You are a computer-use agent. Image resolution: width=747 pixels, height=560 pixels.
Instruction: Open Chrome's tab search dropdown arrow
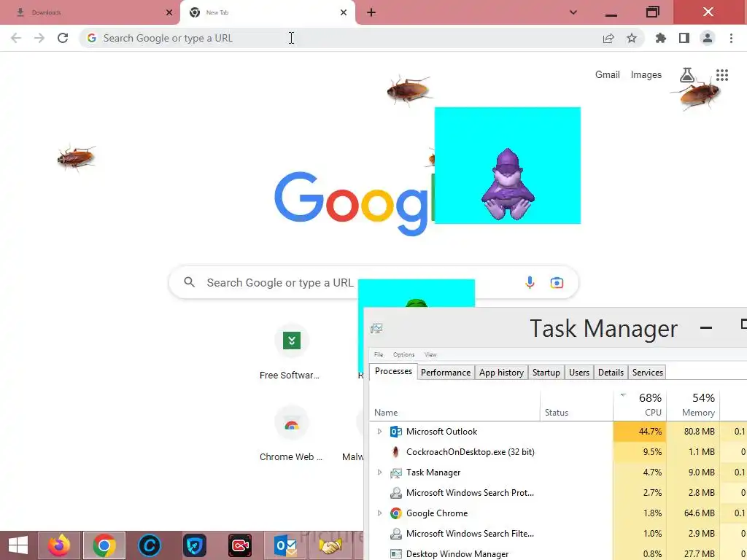(x=573, y=12)
